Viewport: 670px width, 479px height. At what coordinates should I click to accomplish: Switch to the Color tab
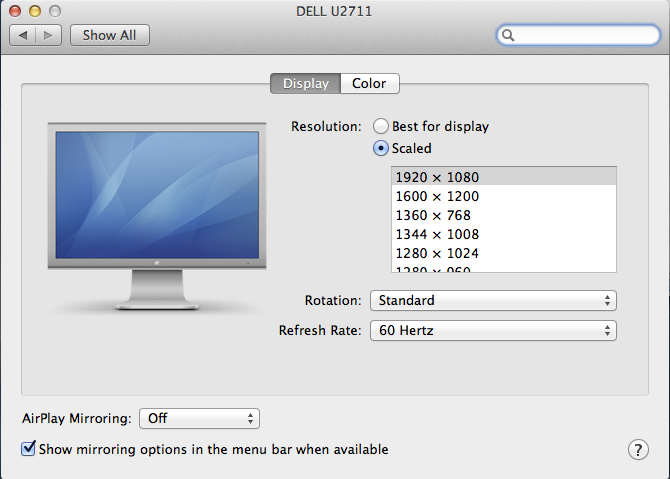(x=370, y=83)
